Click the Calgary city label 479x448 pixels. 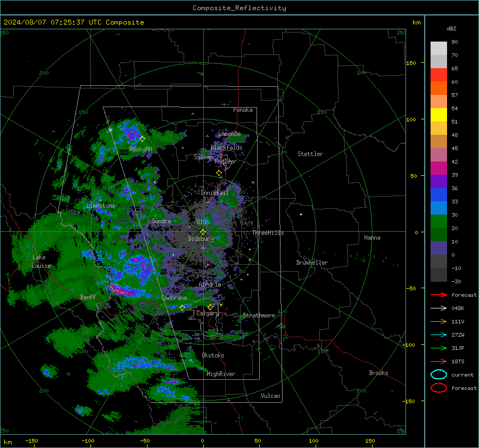coord(208,313)
